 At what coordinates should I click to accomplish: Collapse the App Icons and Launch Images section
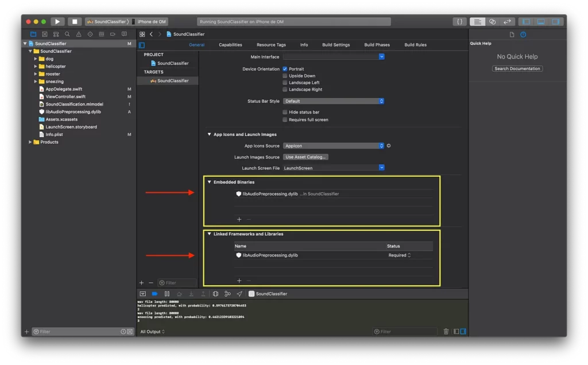click(209, 134)
